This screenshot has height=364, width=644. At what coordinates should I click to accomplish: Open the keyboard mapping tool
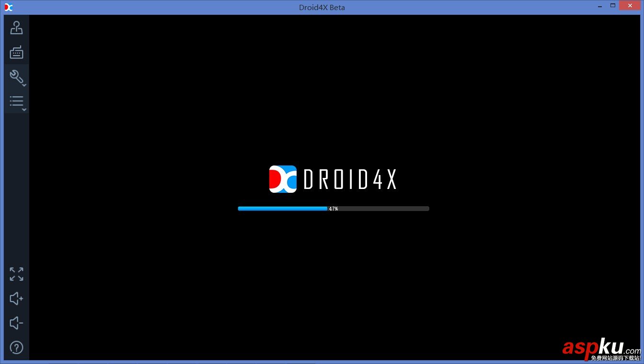[x=16, y=52]
